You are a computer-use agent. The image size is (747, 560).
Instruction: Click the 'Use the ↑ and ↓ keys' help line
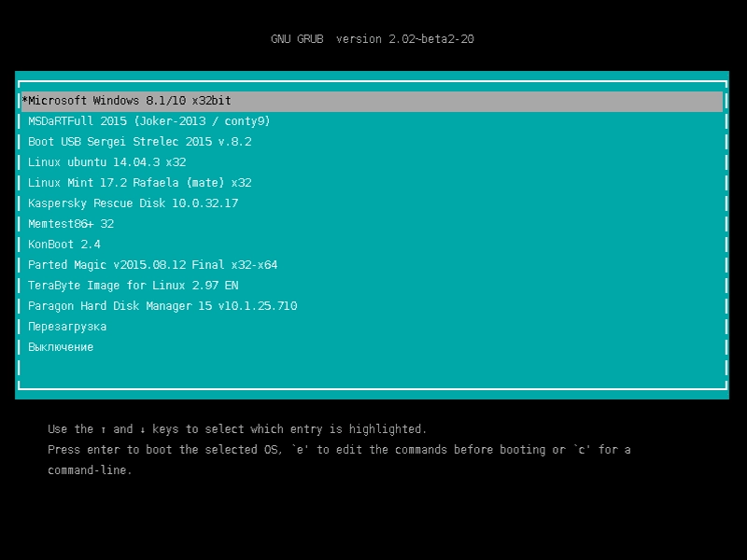coord(237,429)
